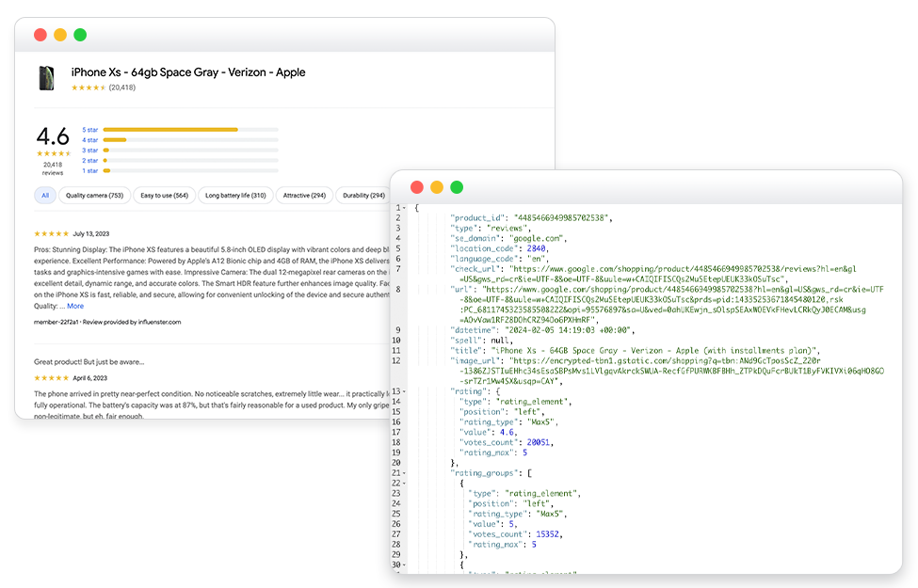Image resolution: width=918 pixels, height=588 pixels.
Task: Click the 3 star rating link
Action: pos(90,151)
